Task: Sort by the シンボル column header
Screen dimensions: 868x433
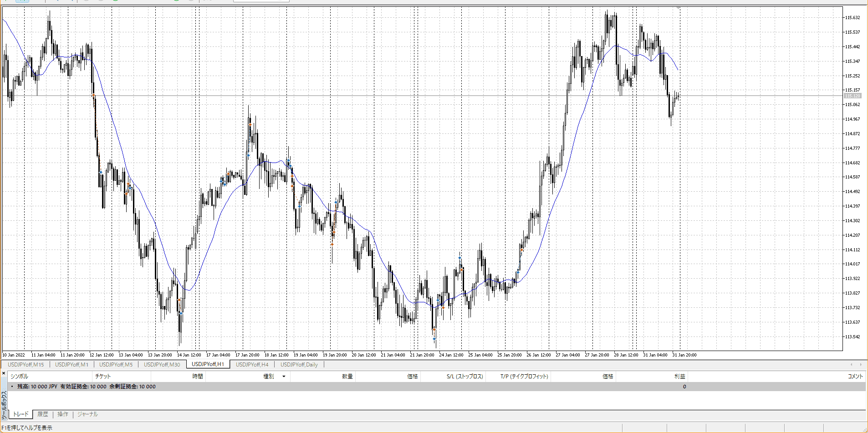Action: [19, 377]
